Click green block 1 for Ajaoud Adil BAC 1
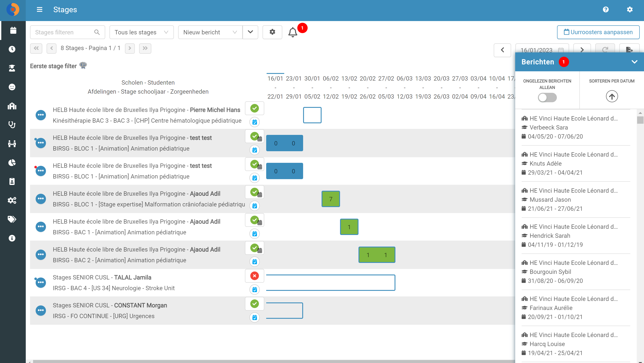This screenshot has height=363, width=644. [349, 227]
